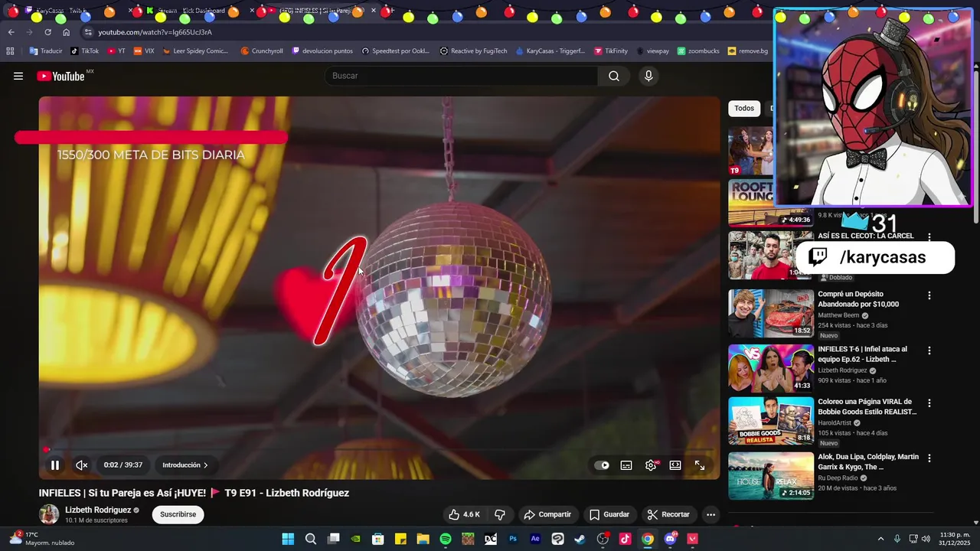The height and width of the screenshot is (551, 980).
Task: Click the browser home button
Action: coord(66,32)
